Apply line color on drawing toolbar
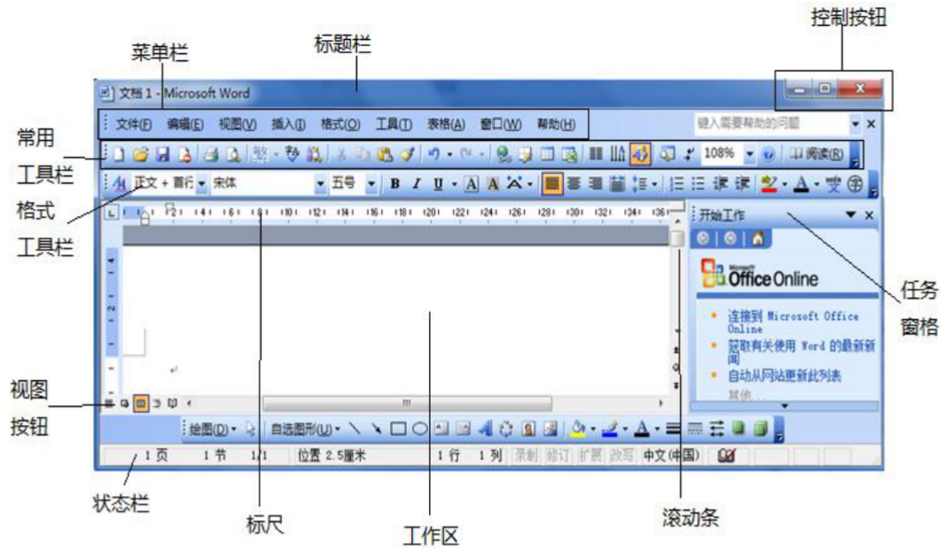This screenshot has height=560, width=952. (x=610, y=429)
